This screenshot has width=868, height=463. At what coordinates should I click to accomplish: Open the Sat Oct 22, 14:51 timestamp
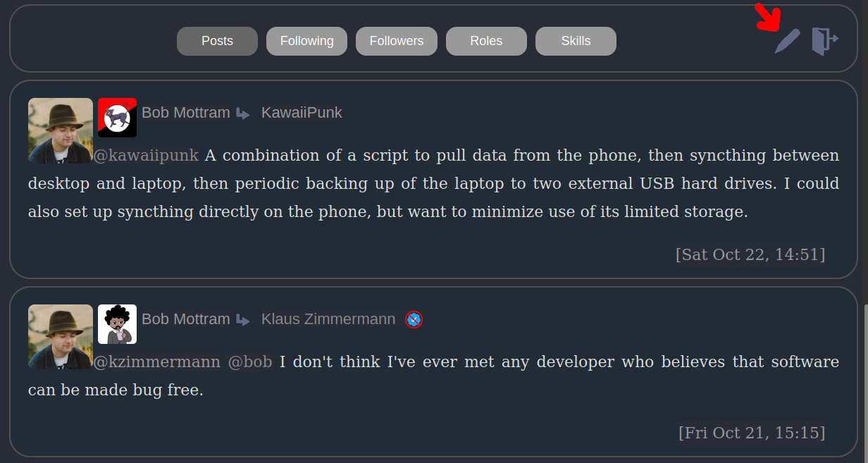pyautogui.click(x=750, y=254)
